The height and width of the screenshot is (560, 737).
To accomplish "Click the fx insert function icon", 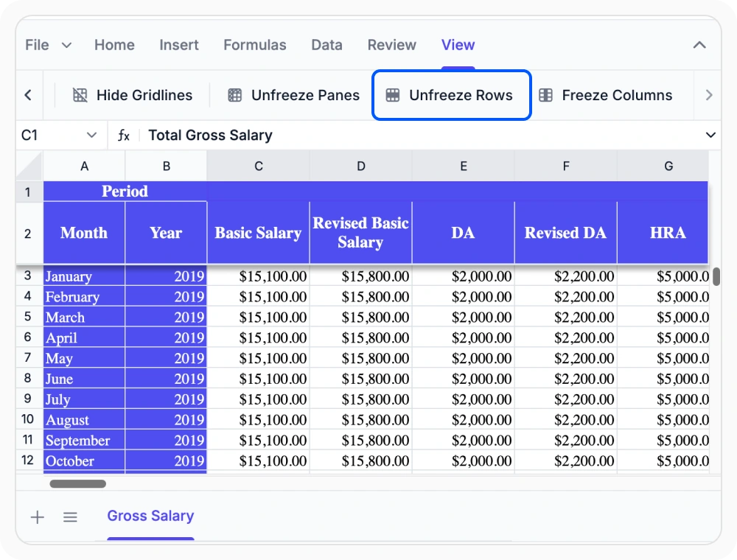I will click(124, 136).
